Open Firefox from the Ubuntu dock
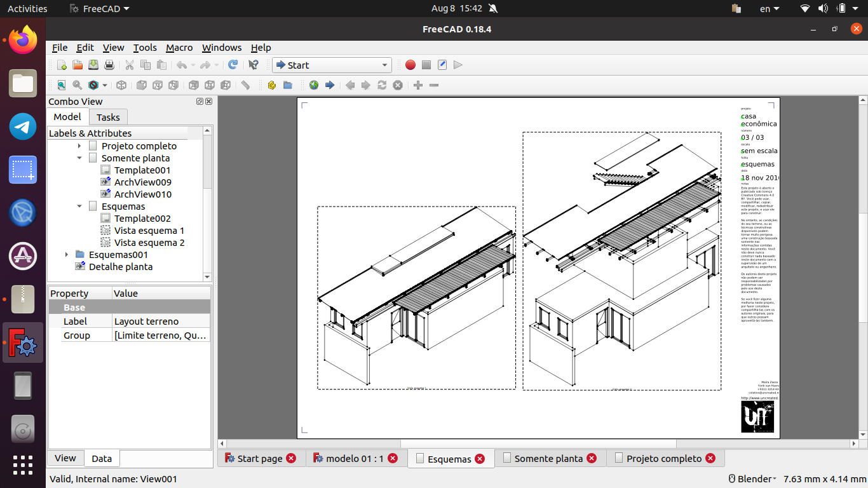This screenshot has height=488, width=868. tap(23, 41)
